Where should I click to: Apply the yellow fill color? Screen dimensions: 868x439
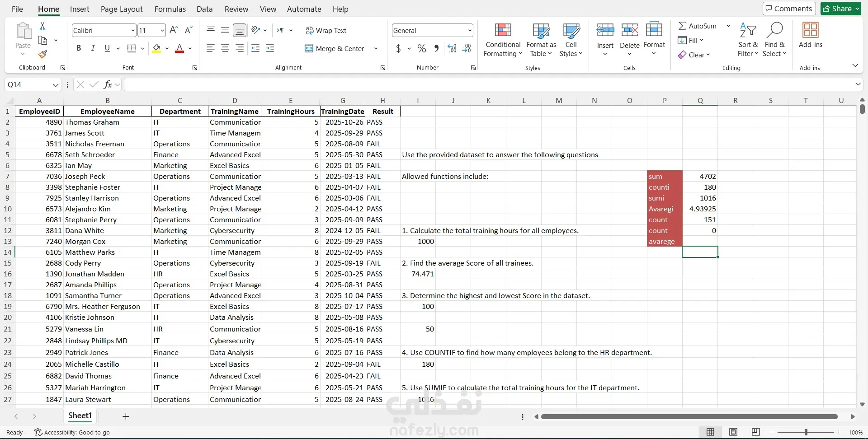[x=156, y=48]
